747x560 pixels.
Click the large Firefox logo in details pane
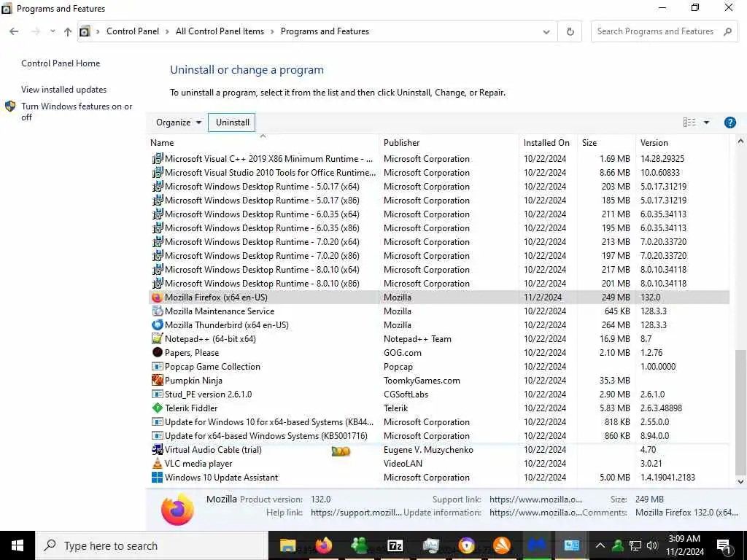point(177,510)
